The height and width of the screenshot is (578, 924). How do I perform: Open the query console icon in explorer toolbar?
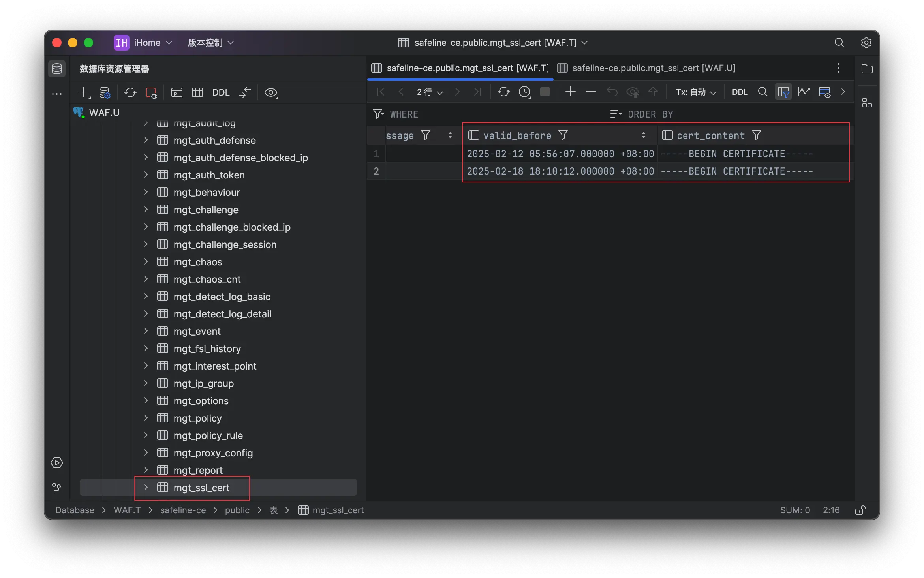pos(177,92)
